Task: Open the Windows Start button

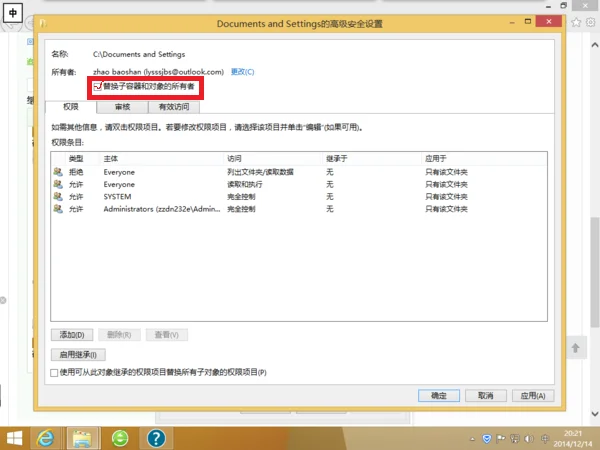Action: [14, 438]
